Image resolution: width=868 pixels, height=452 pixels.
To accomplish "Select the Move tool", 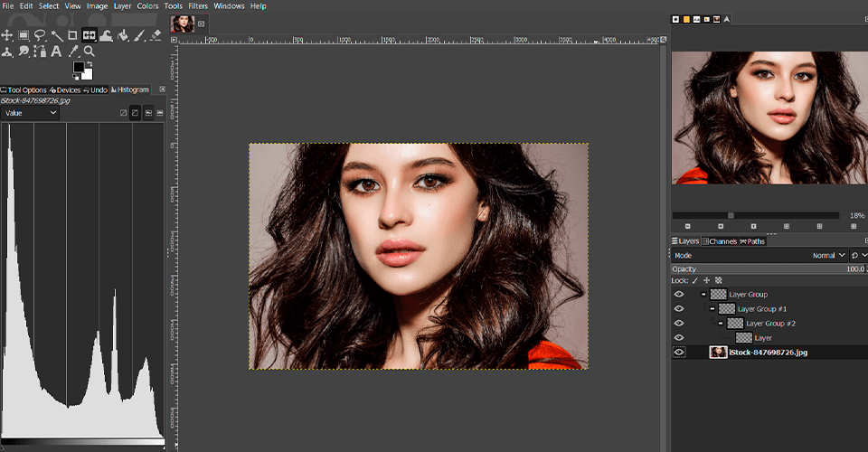I will 7,35.
